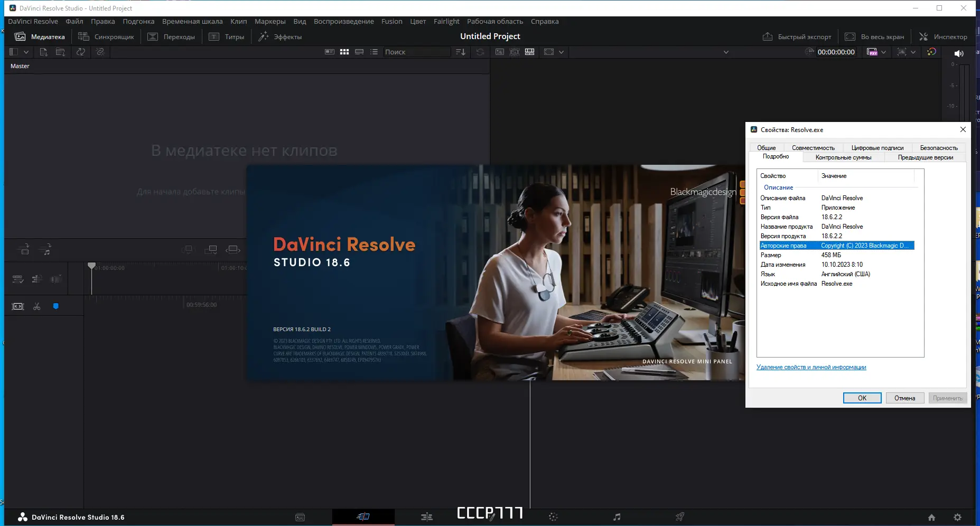The width and height of the screenshot is (980, 526).
Task: Click the OK button in properties dialog
Action: coord(862,398)
